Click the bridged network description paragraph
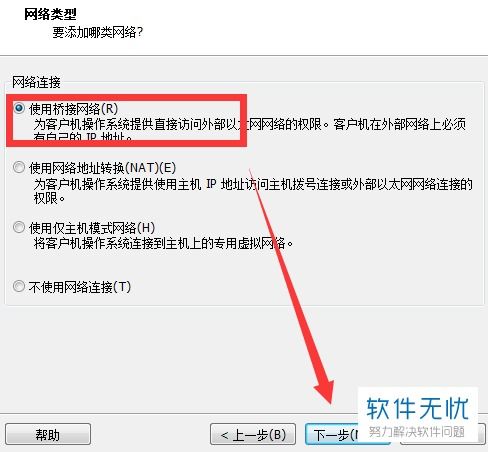The width and height of the screenshot is (488, 452). (250, 130)
